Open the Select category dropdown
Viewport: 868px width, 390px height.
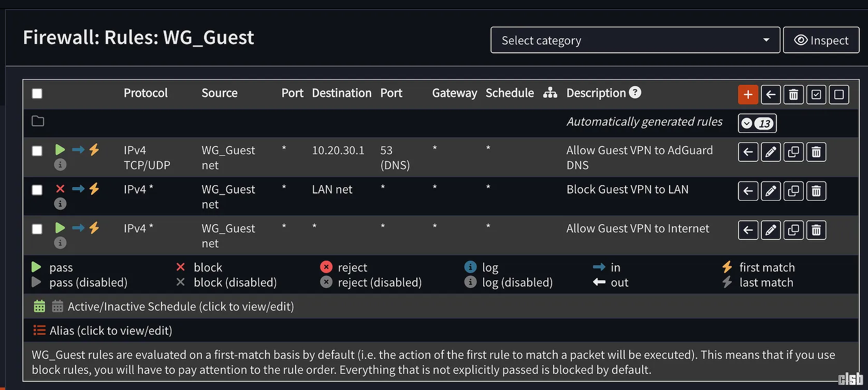pos(635,40)
